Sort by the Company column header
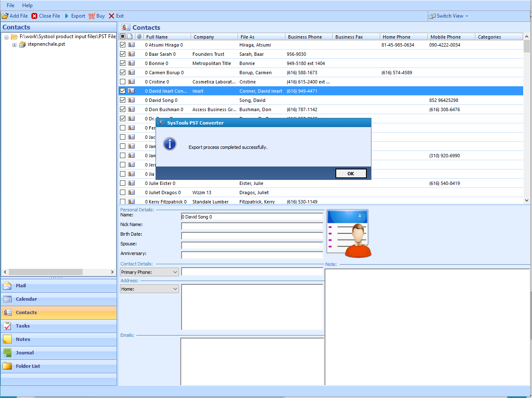The image size is (532, 398). 214,37
